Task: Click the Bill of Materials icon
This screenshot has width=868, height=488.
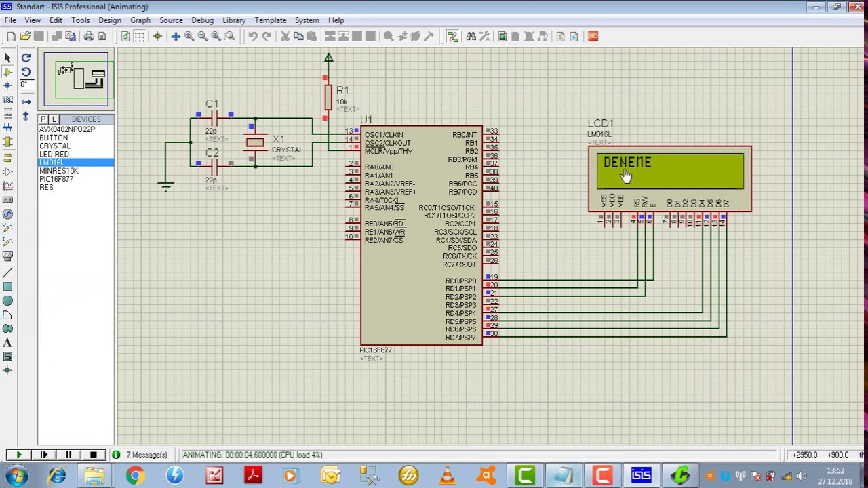Action: click(x=560, y=37)
